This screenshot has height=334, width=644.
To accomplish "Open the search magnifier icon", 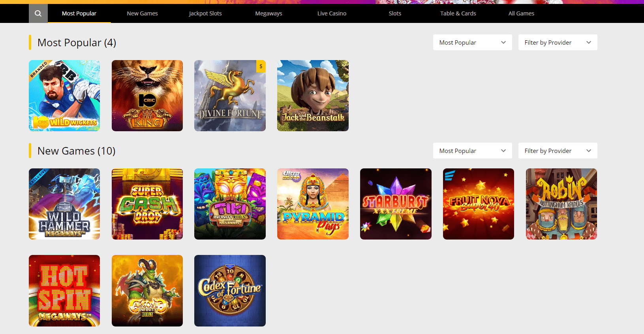I will coord(38,13).
